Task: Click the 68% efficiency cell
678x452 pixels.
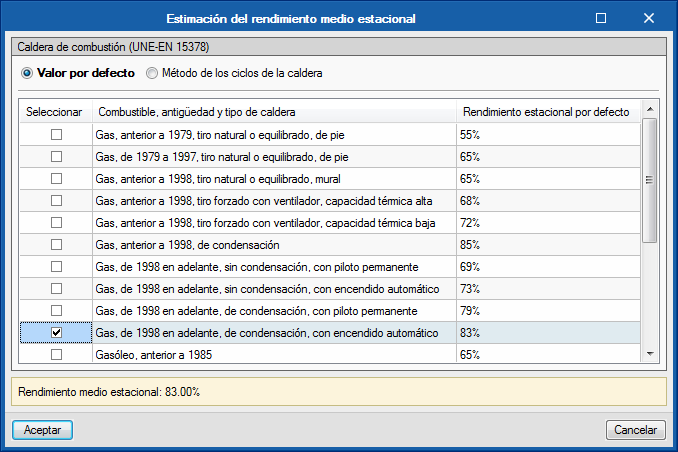Action: (x=548, y=201)
